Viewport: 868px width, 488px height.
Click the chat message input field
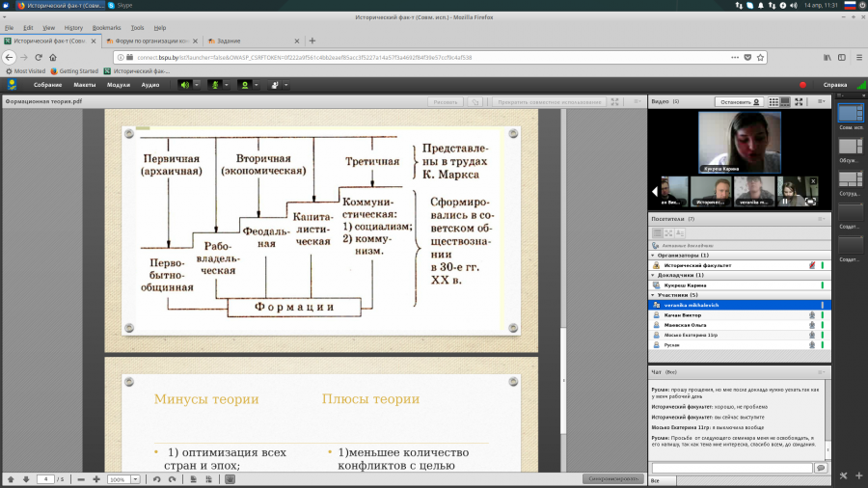(731, 468)
